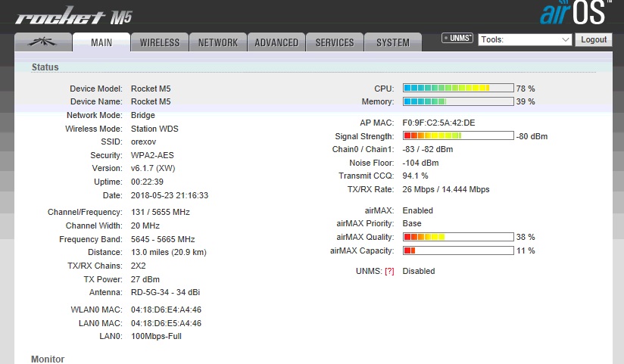Select airMAX Priority value Base

pos(412,223)
